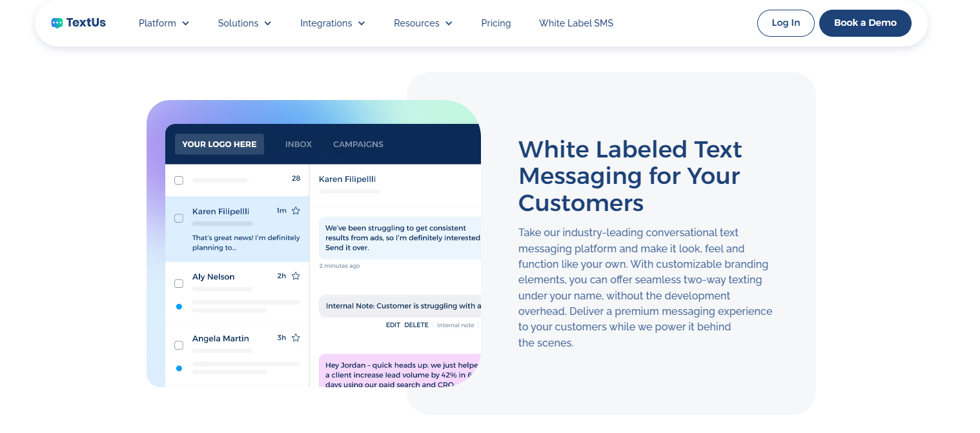
Task: Click 'That's great news!' message preview
Action: (x=246, y=243)
